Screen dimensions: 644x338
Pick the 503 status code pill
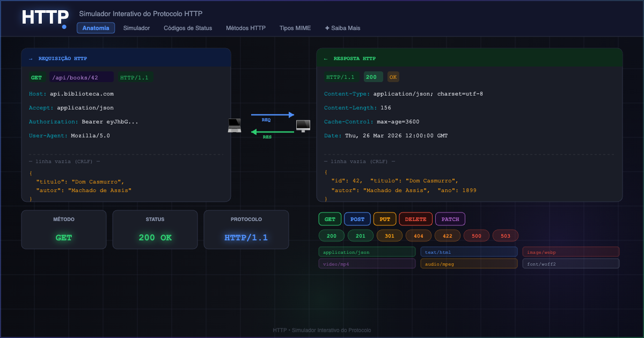click(506, 236)
